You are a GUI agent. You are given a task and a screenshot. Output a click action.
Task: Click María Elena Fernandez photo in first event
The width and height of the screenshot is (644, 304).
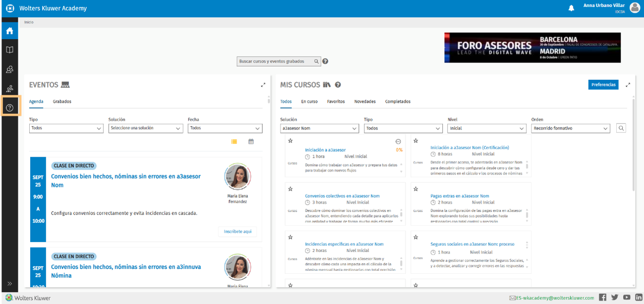[x=237, y=177]
